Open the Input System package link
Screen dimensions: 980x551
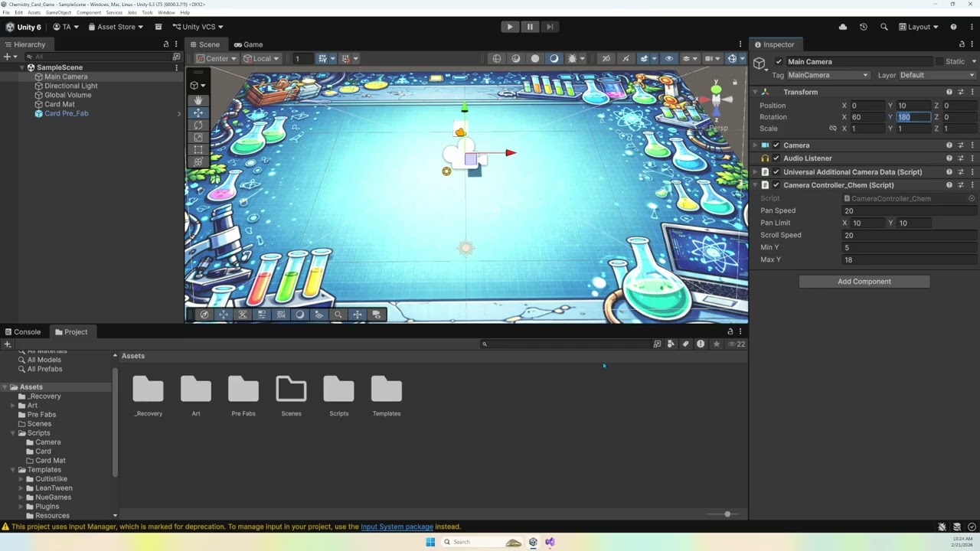point(397,527)
